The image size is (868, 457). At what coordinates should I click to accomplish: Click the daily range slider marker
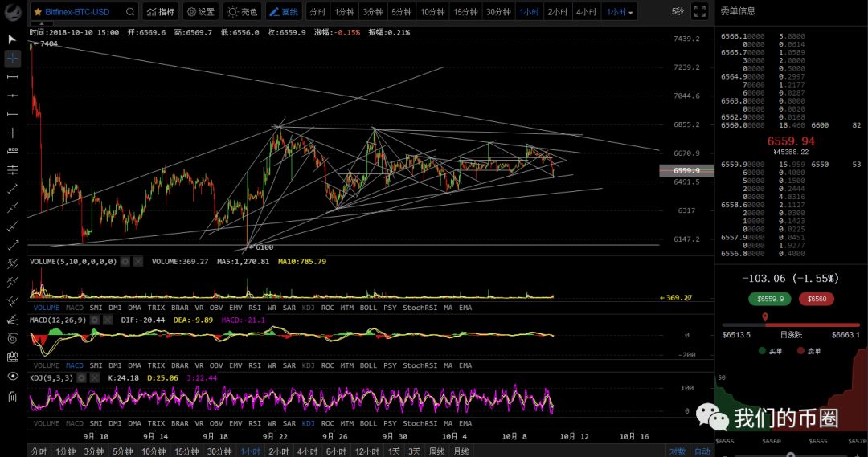click(x=765, y=317)
